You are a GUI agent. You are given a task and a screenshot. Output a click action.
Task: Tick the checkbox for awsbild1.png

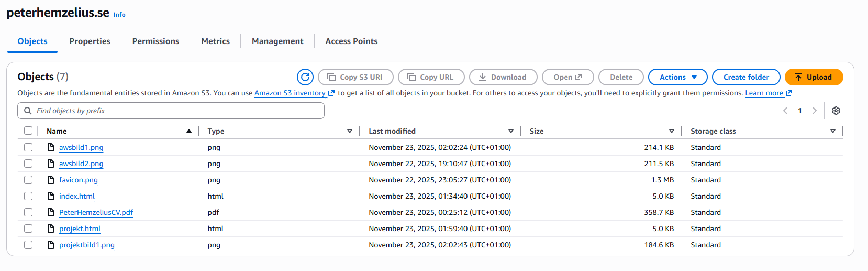(28, 147)
